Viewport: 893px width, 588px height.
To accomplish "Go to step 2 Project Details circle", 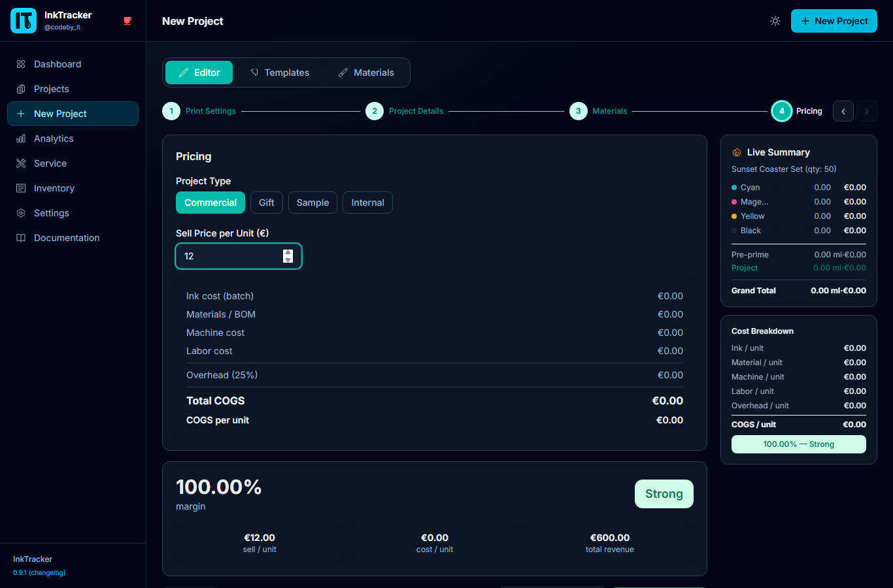I will point(375,111).
